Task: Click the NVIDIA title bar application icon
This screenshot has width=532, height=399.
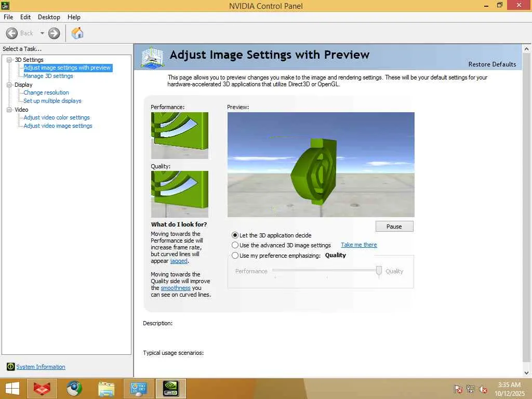Action: coord(5,5)
